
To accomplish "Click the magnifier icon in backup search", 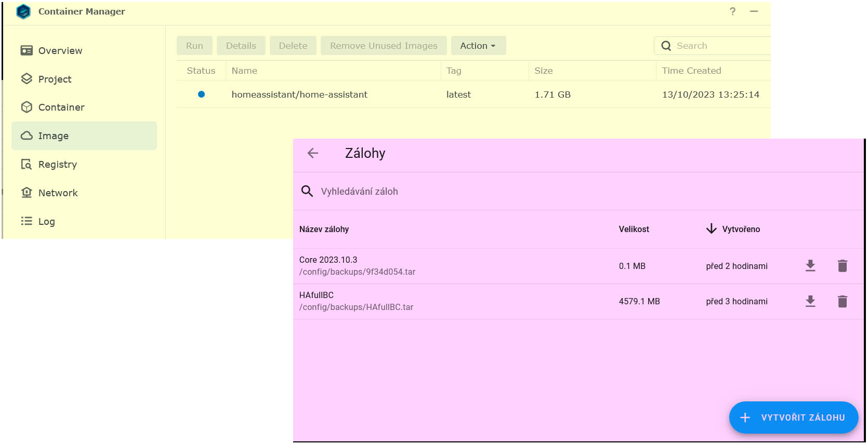I will coord(307,191).
